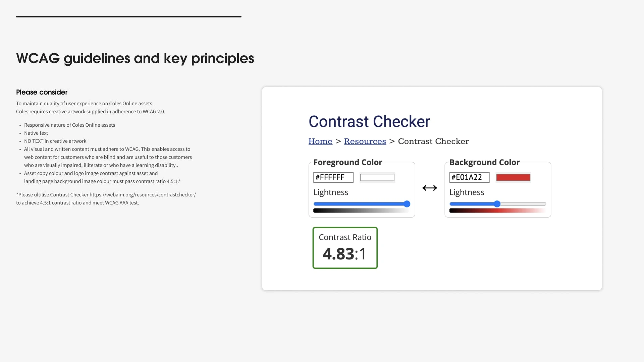Open the Resources breadcrumb link
This screenshot has height=362, width=644.
(365, 141)
